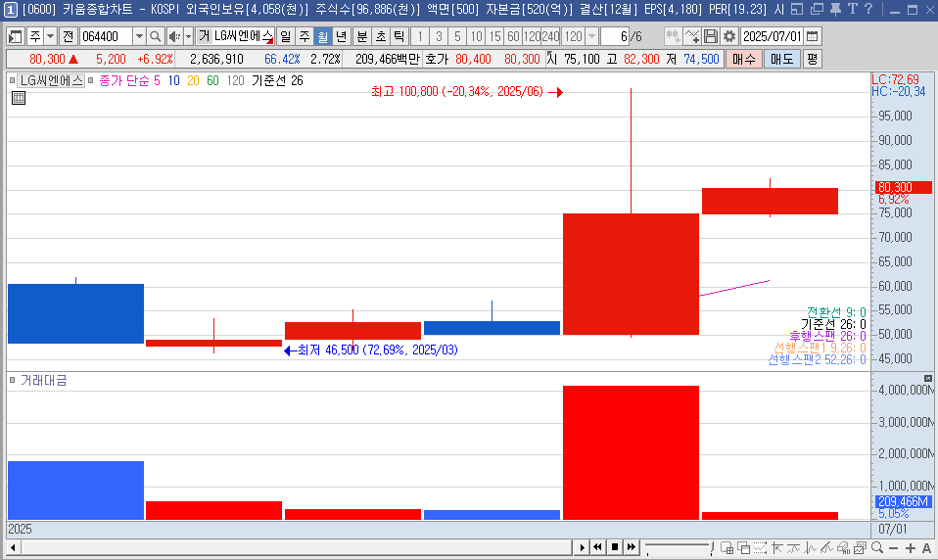Switch to weekly '주' chart period
This screenshot has height=560, width=938.
(x=305, y=36)
